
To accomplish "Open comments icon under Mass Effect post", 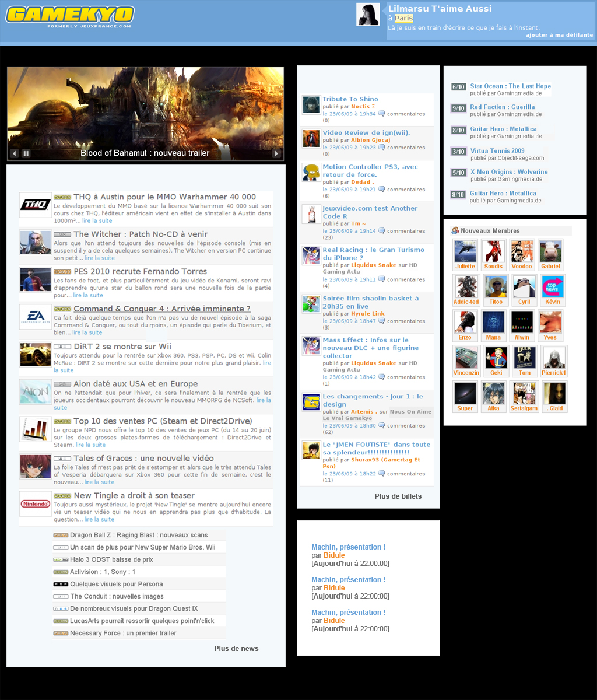I will 381,377.
